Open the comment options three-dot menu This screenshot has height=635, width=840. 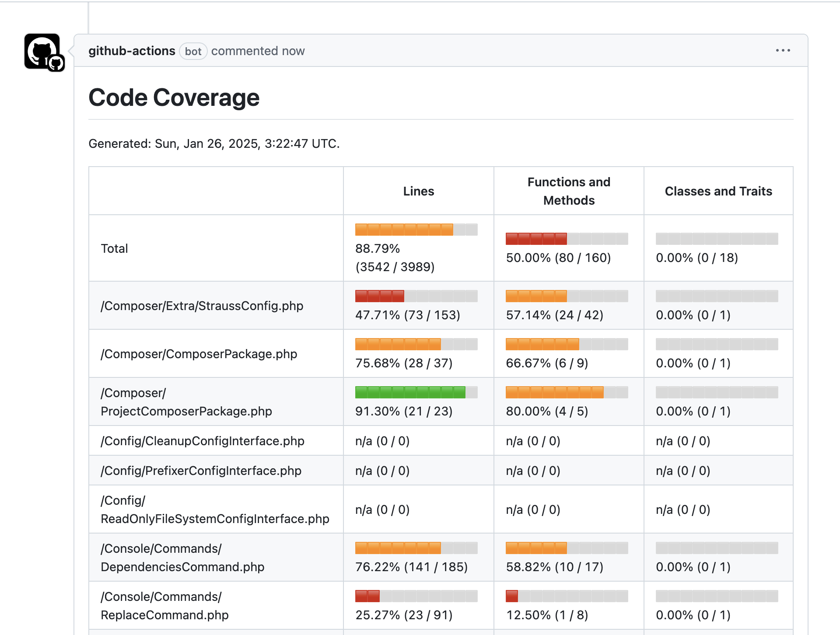(x=783, y=51)
